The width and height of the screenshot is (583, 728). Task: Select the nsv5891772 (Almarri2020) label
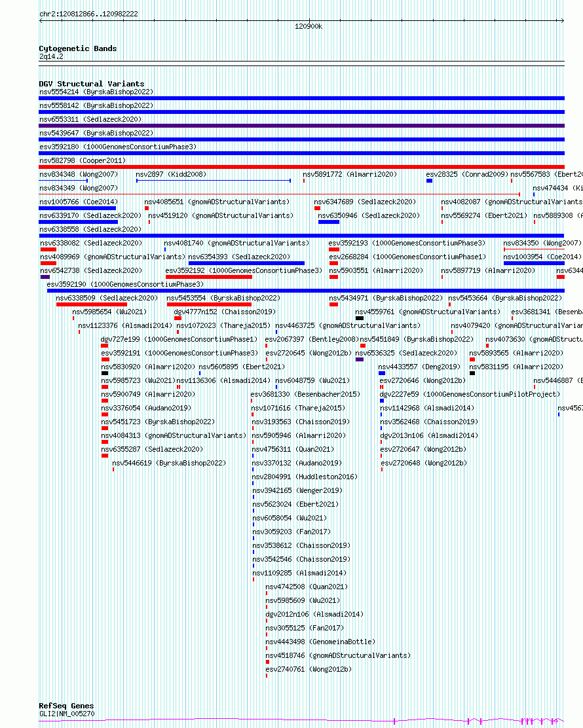(350, 174)
